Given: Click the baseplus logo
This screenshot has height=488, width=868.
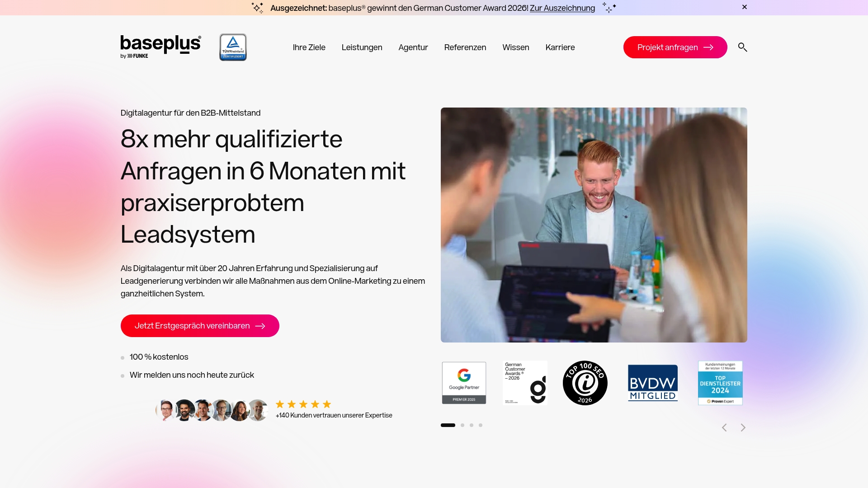Looking at the screenshot, I should tap(160, 46).
